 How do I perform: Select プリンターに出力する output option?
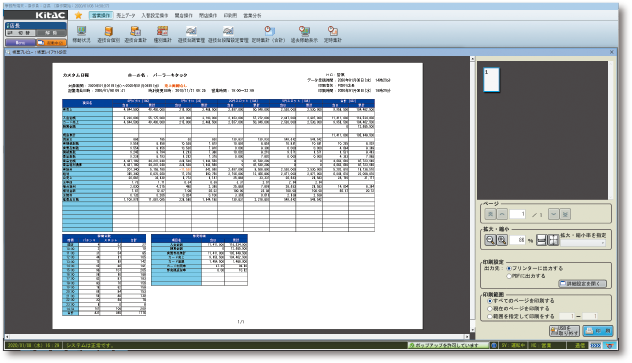tap(535, 268)
